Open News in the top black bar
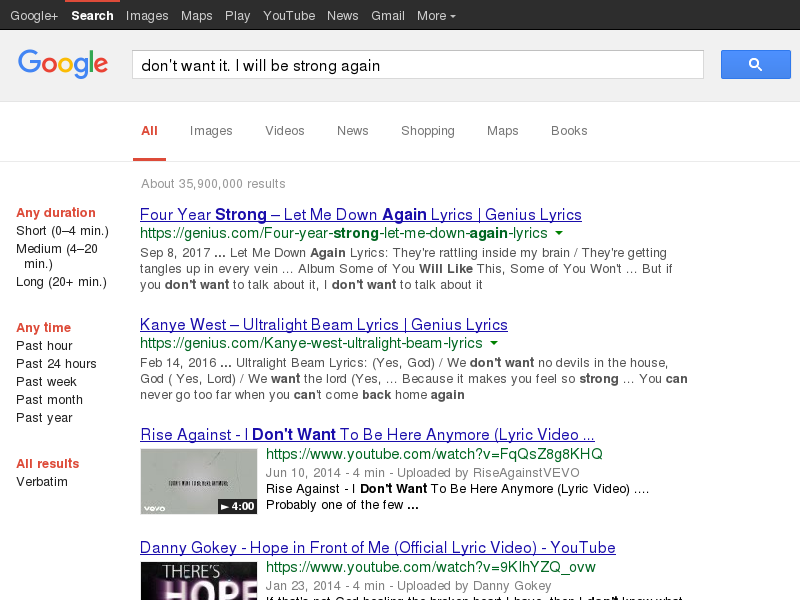This screenshot has height=600, width=800. tap(342, 16)
